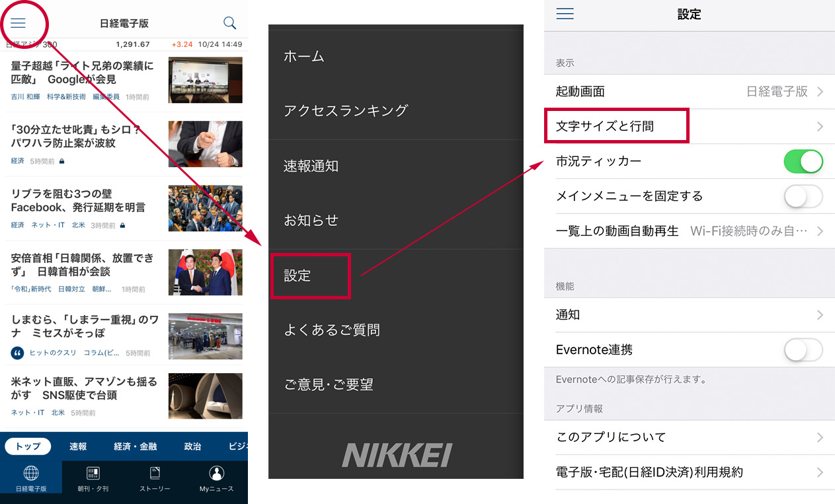This screenshot has height=504, width=835.
Task: Open 一覧上の動画自動再生 options
Action: [x=689, y=231]
